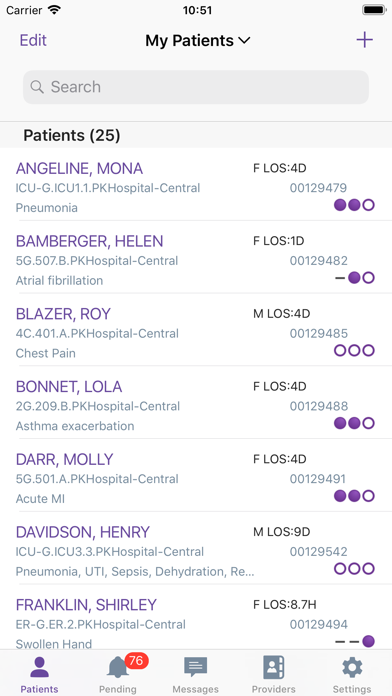Click inside the Search field
This screenshot has height=696, width=392.
pos(196,87)
